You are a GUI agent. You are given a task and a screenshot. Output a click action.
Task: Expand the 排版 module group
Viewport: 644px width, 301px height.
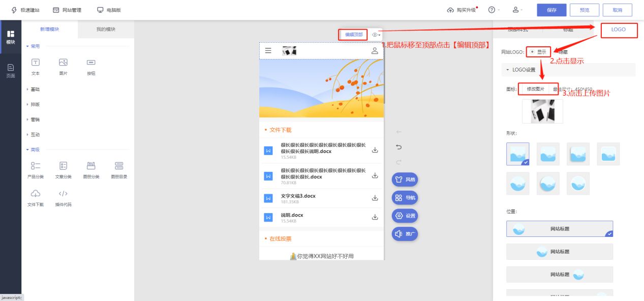(33, 105)
